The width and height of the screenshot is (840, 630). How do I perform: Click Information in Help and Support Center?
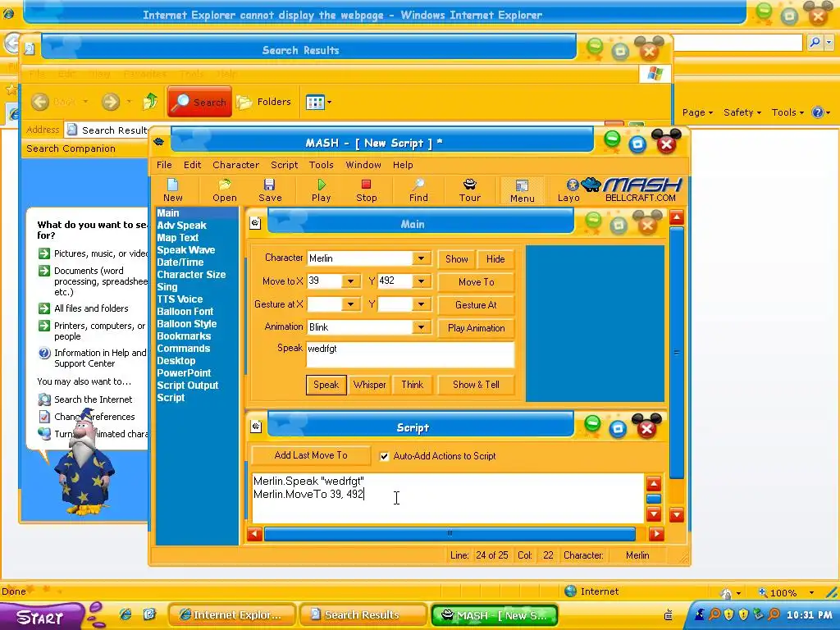tap(100, 358)
